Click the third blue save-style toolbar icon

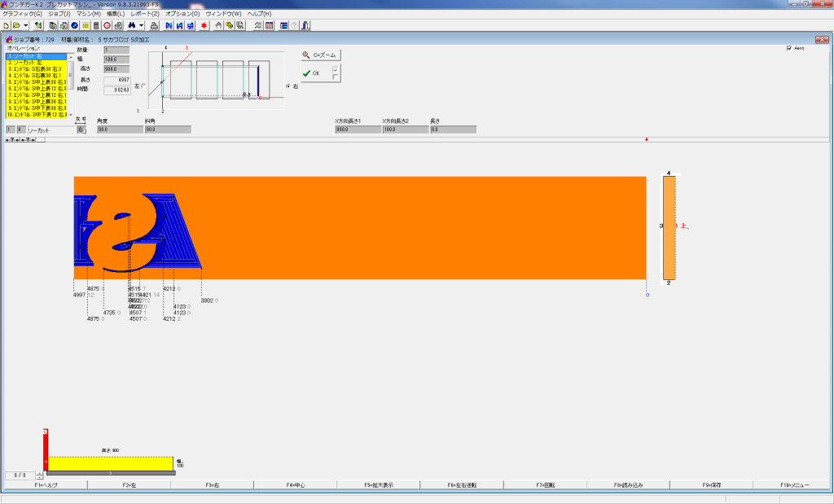pyautogui.click(x=191, y=25)
